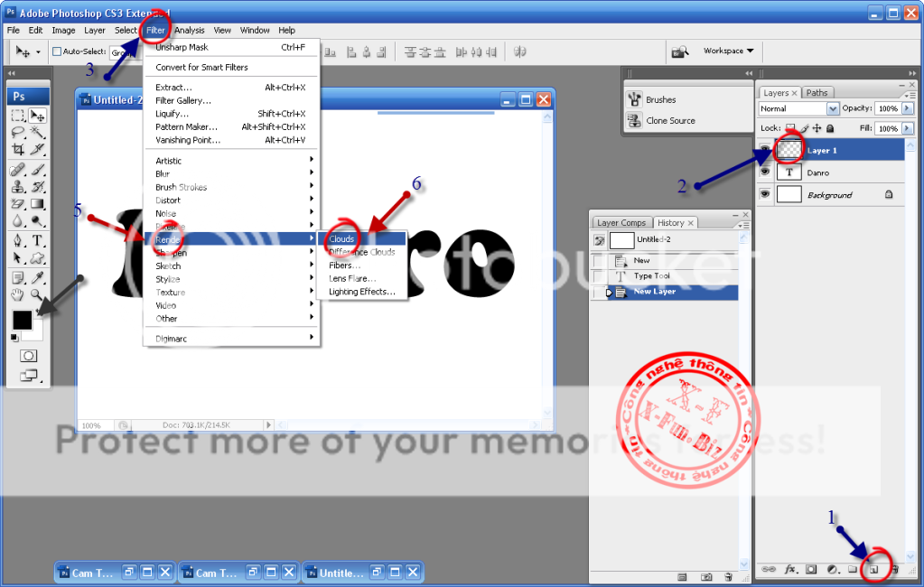924x587 pixels.
Task: Switch to the Paths tab
Action: pos(817,92)
